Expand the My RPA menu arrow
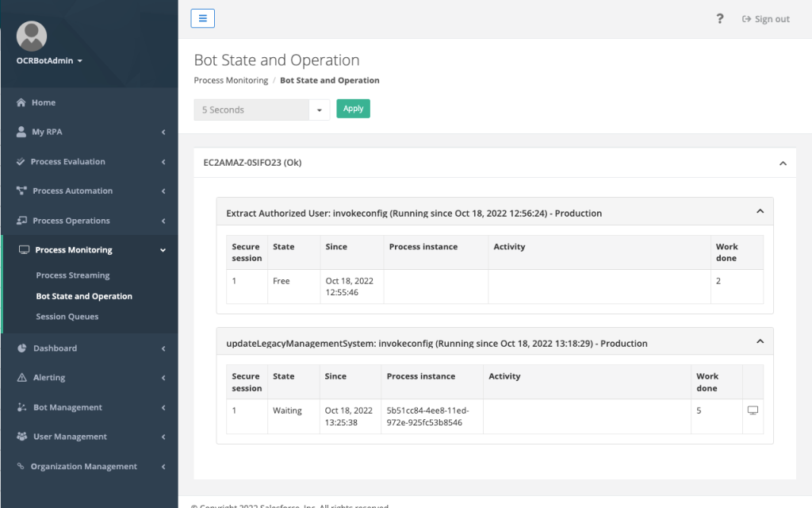 click(163, 133)
